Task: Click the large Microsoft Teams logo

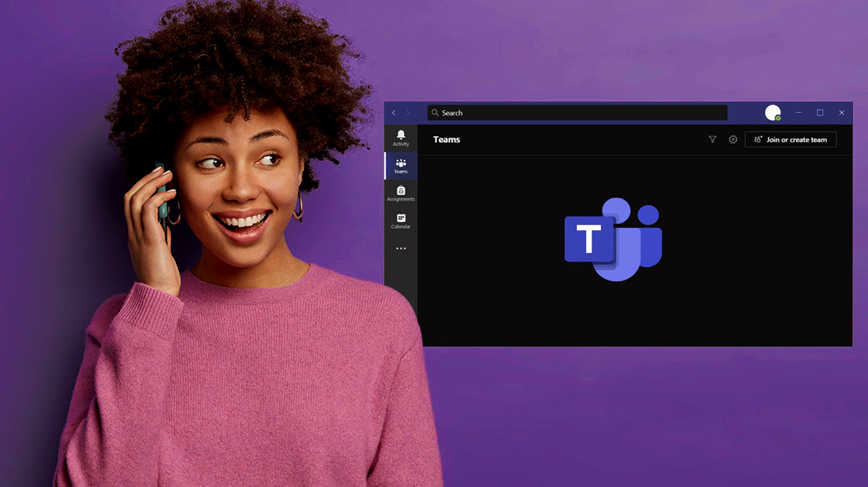Action: pos(613,239)
